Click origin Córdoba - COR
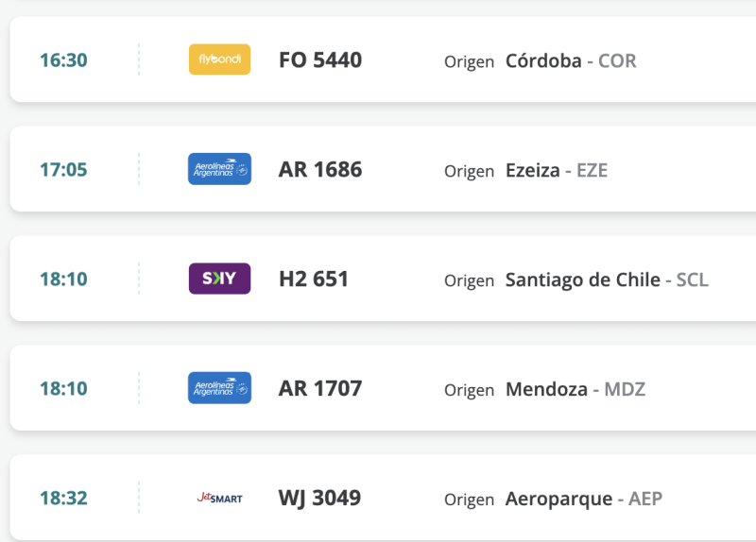 pos(571,61)
